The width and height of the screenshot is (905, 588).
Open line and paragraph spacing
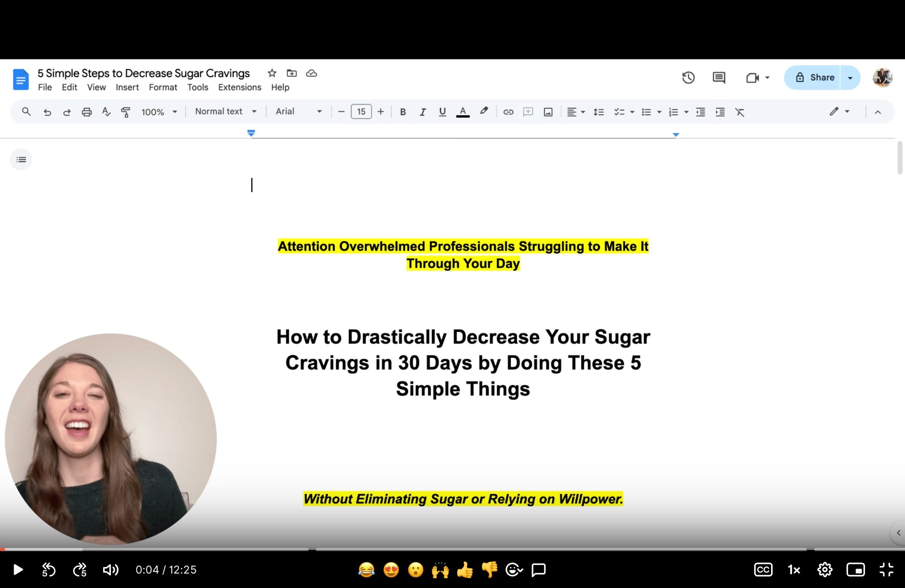click(598, 112)
